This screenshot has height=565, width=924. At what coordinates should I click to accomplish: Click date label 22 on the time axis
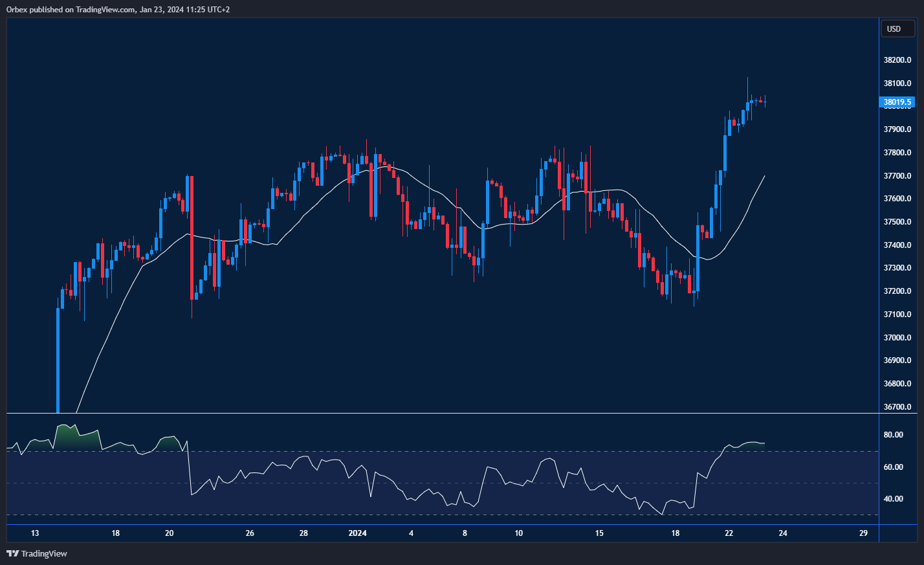(x=729, y=533)
